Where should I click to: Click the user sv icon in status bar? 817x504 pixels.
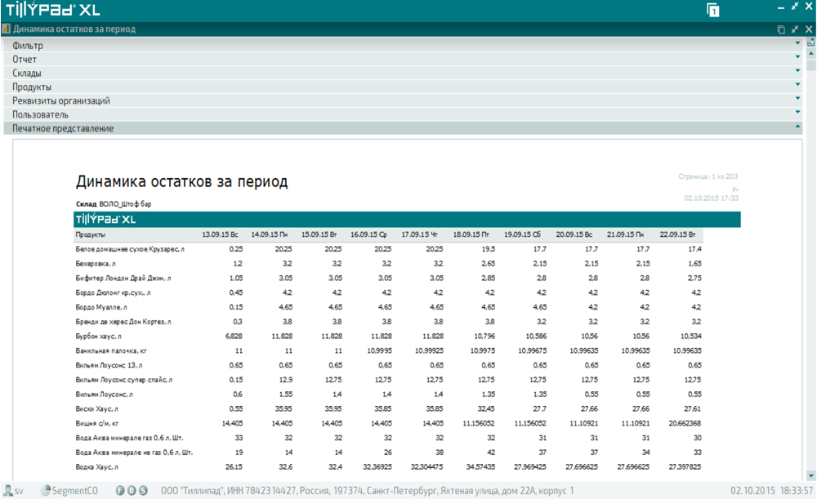point(8,491)
